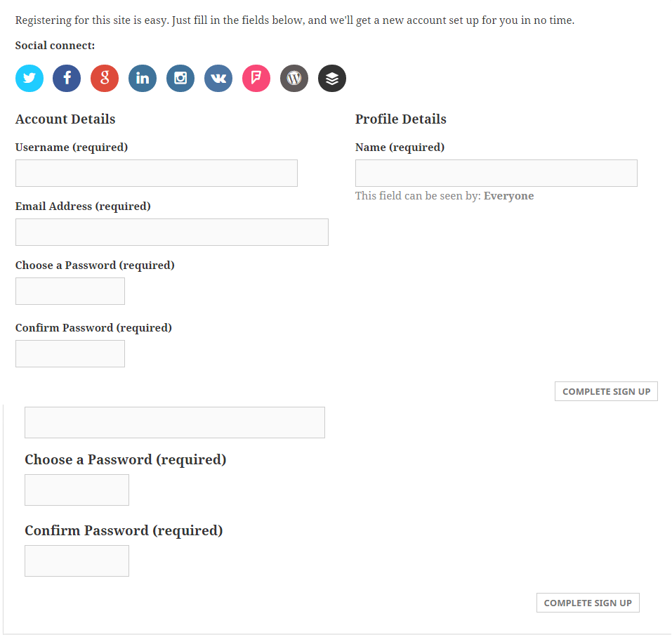Connect using the WordPress icon
This screenshot has width=672, height=635.
pyautogui.click(x=294, y=78)
